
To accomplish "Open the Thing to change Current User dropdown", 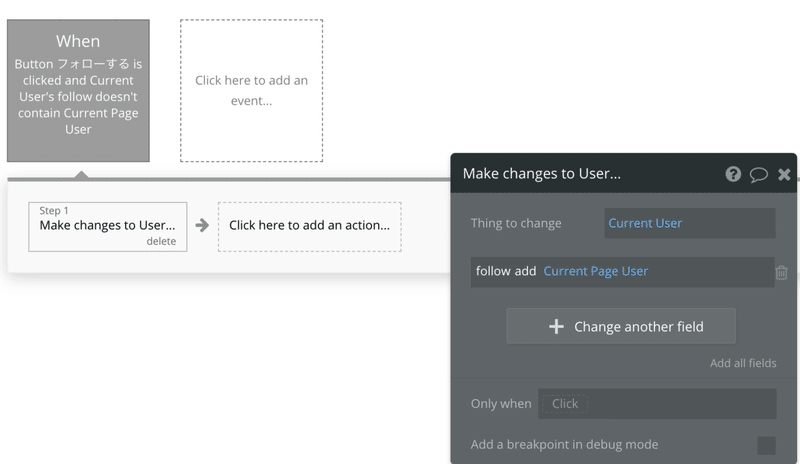I will (x=690, y=223).
